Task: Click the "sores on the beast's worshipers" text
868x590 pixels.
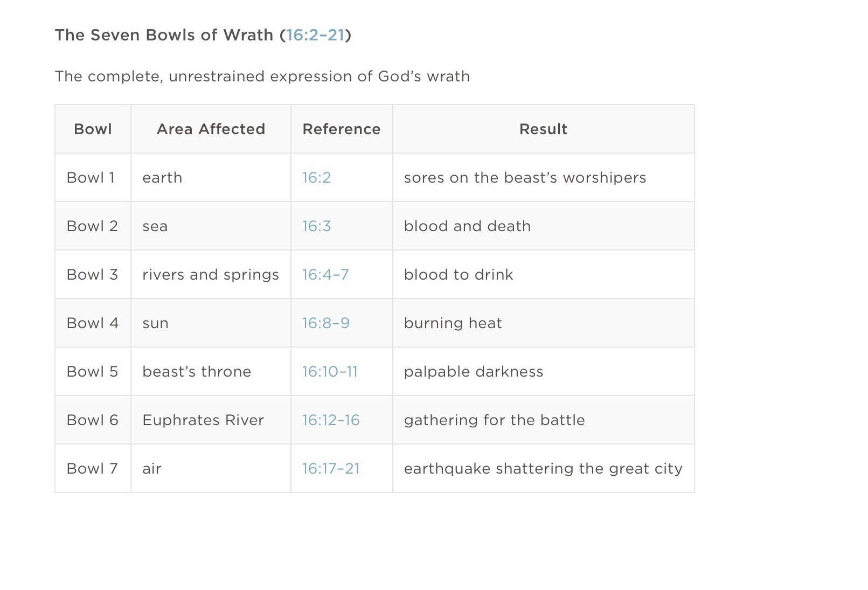Action: 525,178
